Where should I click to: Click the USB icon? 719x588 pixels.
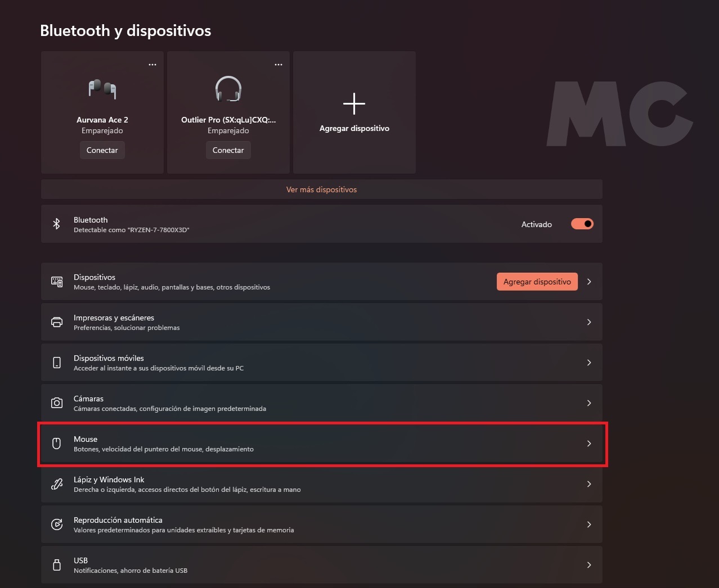[x=57, y=565]
